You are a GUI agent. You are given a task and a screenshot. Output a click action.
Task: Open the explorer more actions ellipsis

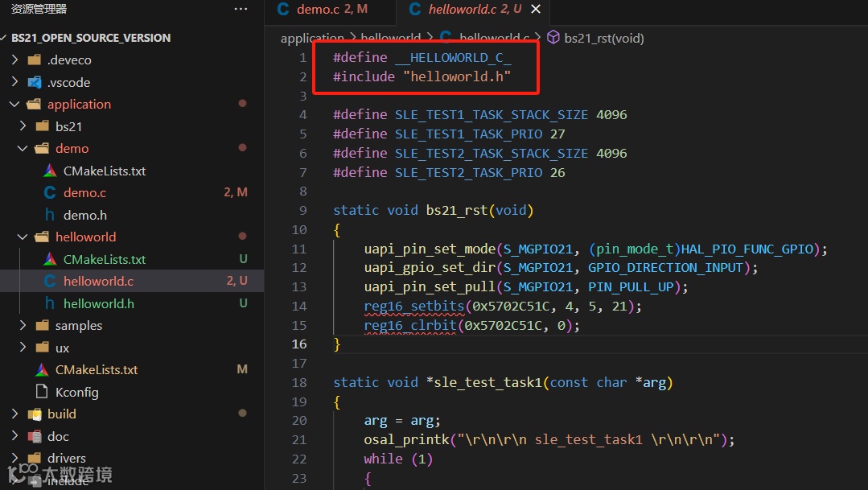[x=241, y=9]
